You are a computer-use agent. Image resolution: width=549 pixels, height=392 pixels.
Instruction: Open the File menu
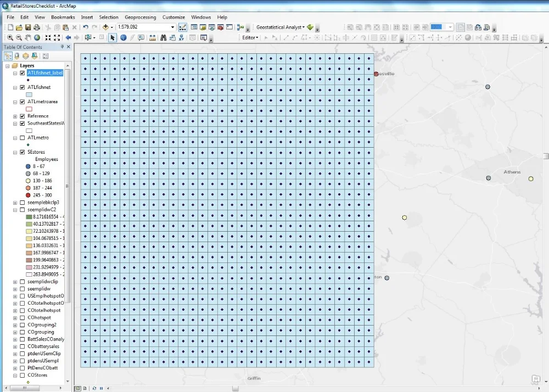(10, 17)
